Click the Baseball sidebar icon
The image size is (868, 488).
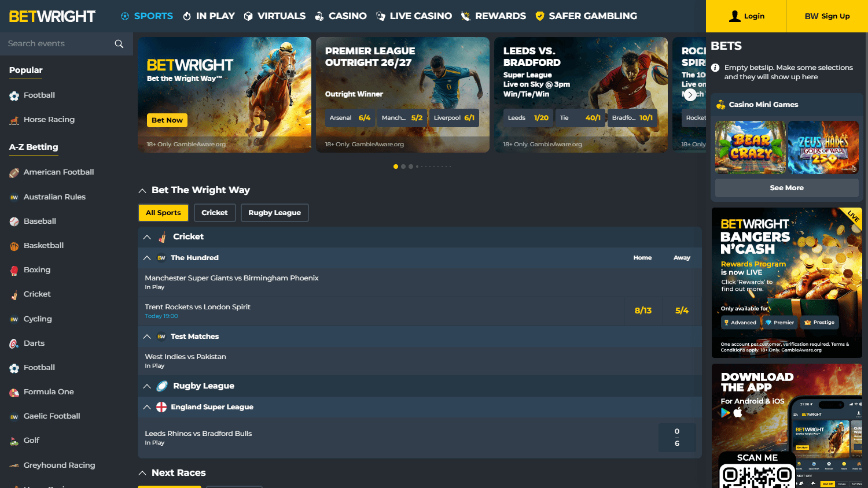coord(14,221)
